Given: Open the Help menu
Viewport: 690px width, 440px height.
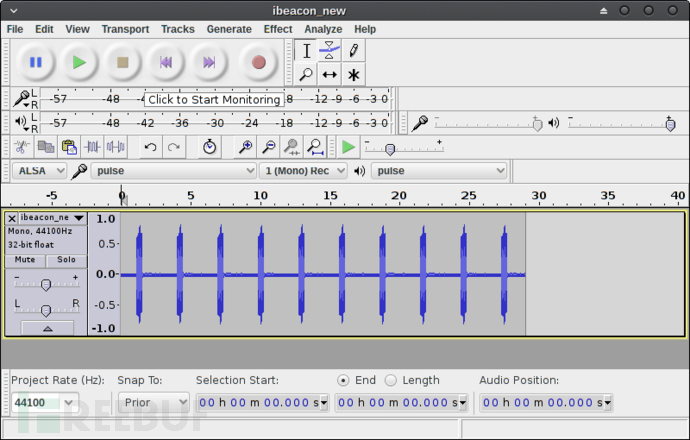Looking at the screenshot, I should coord(365,29).
